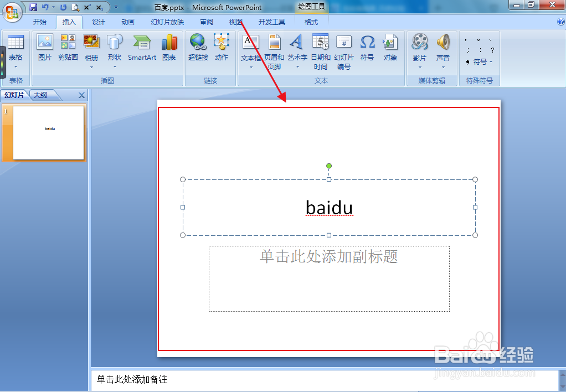
Task: Redo with the quick access repeat icon
Action: point(63,7)
